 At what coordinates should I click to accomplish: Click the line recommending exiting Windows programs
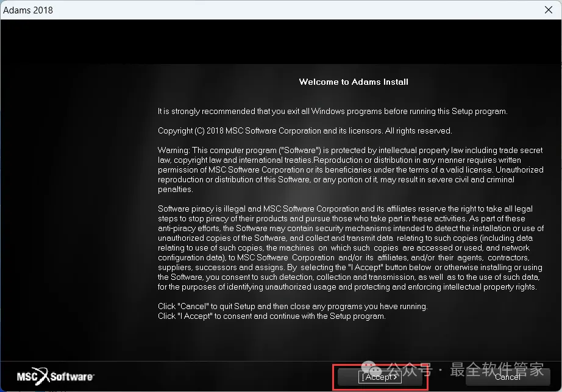[333, 111]
